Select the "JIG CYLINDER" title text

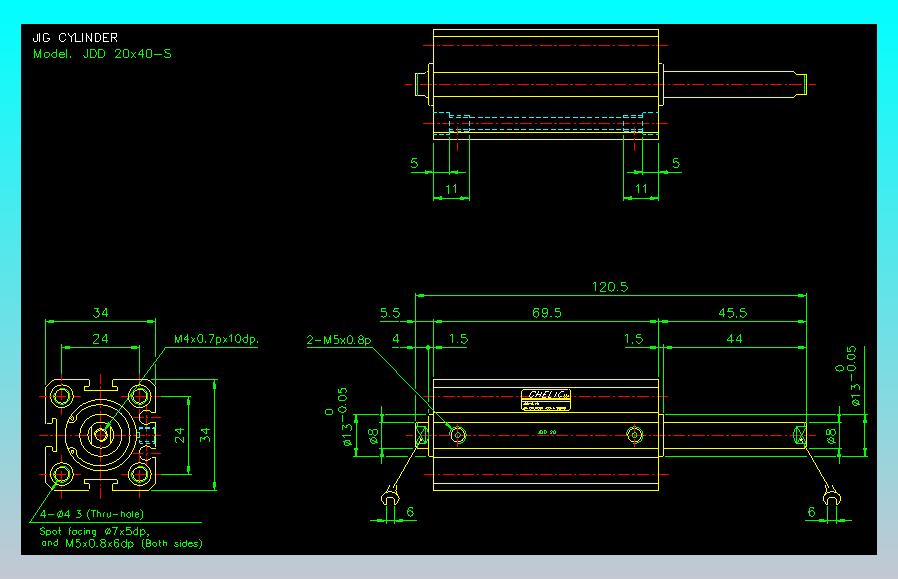[x=75, y=38]
